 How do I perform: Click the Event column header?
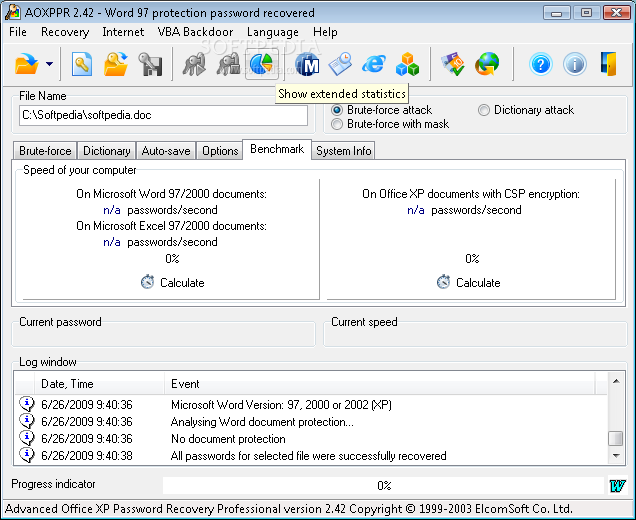click(380, 384)
